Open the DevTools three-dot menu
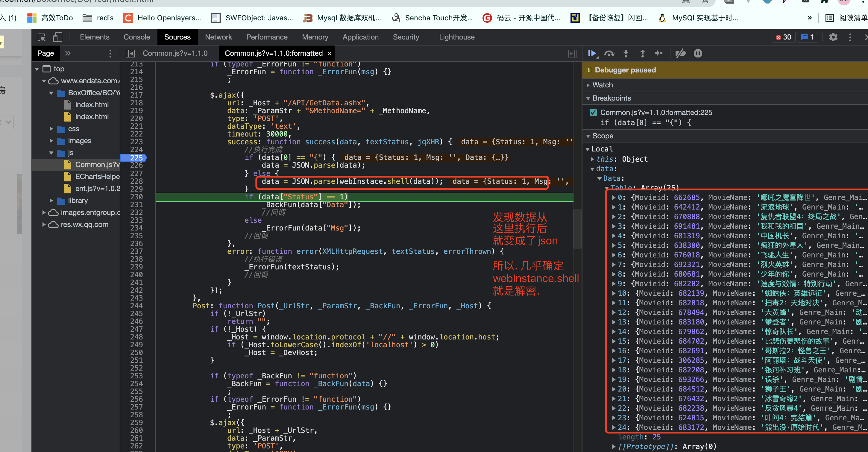 tap(850, 37)
